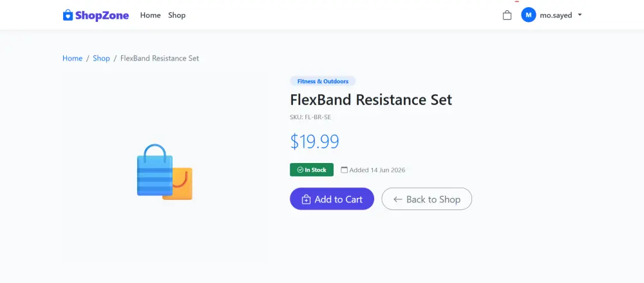The height and width of the screenshot is (283, 644).
Task: Click the checkmark icon in In Stock badge
Action: 300,170
